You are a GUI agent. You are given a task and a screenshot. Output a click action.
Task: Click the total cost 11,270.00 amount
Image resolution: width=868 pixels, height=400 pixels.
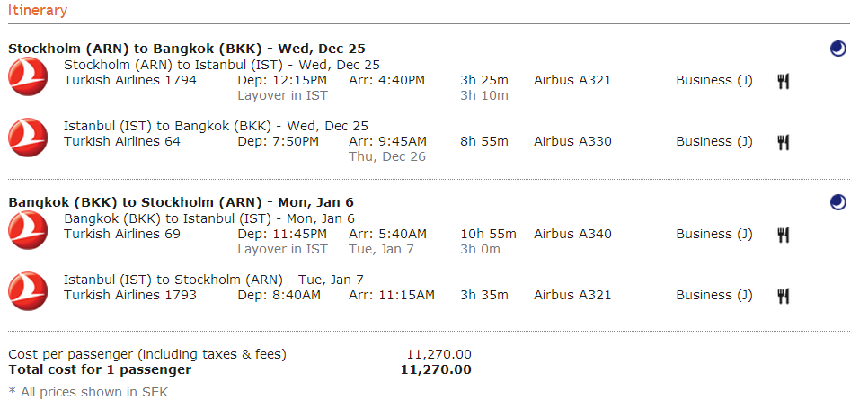(x=436, y=369)
